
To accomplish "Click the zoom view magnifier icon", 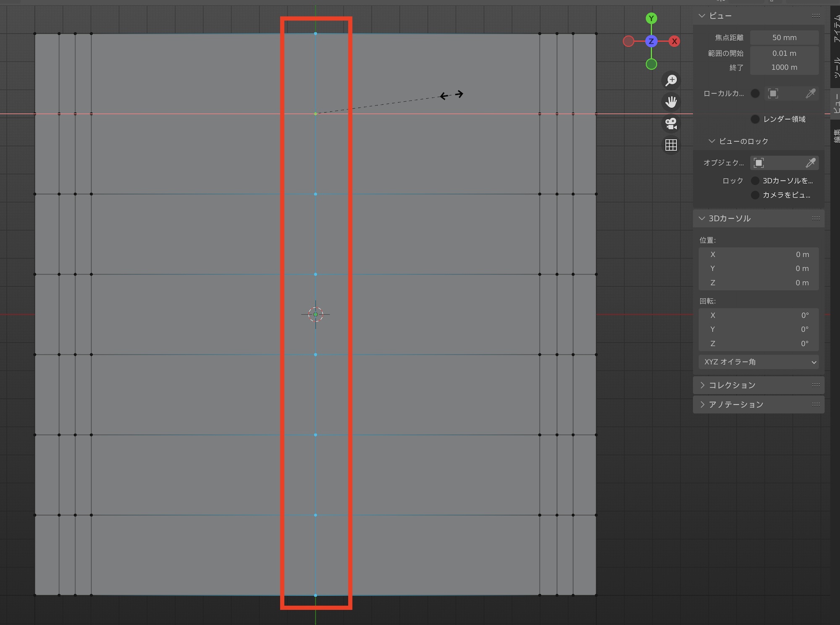I will click(x=671, y=80).
